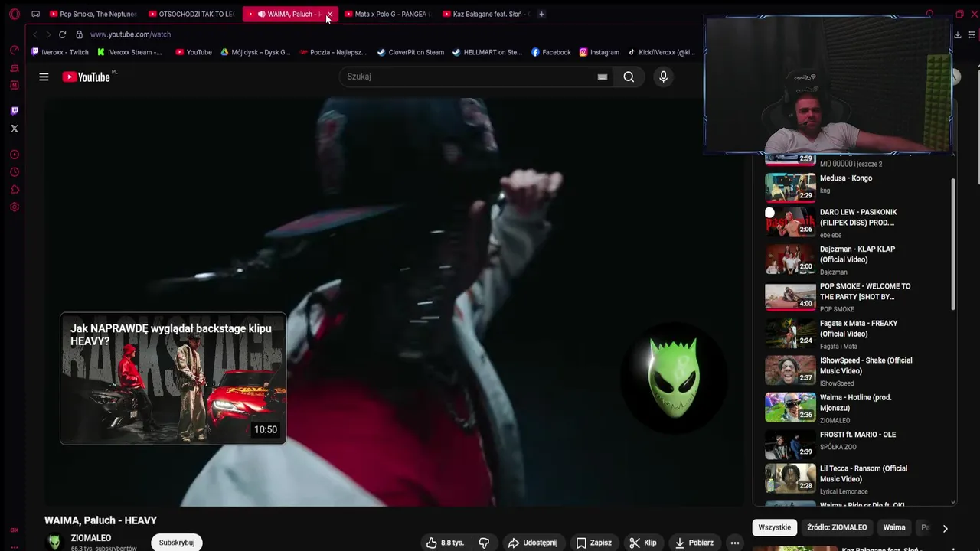Open the browser downloads icon
Viewport: 980px width, 551px height.
pyautogui.click(x=957, y=34)
